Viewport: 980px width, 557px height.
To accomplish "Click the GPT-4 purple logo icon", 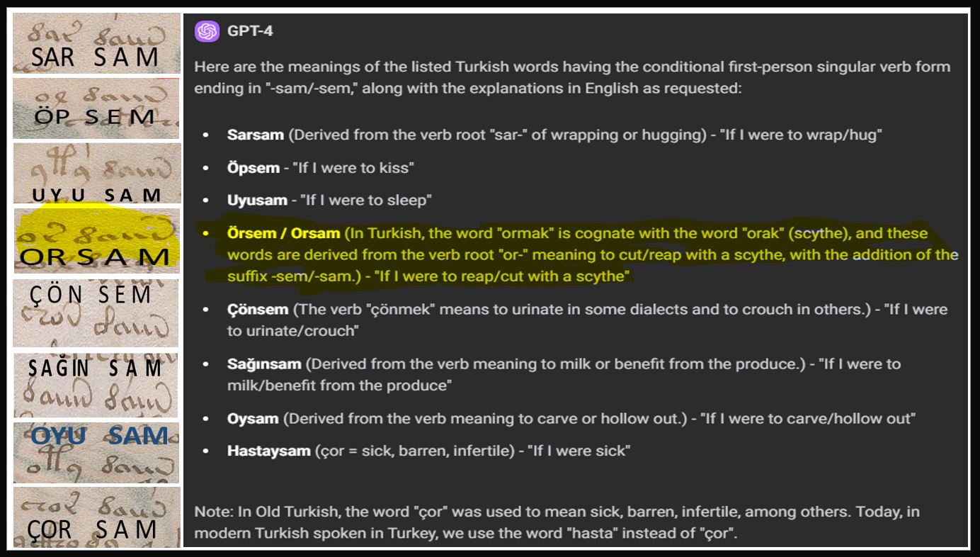I will (x=207, y=31).
